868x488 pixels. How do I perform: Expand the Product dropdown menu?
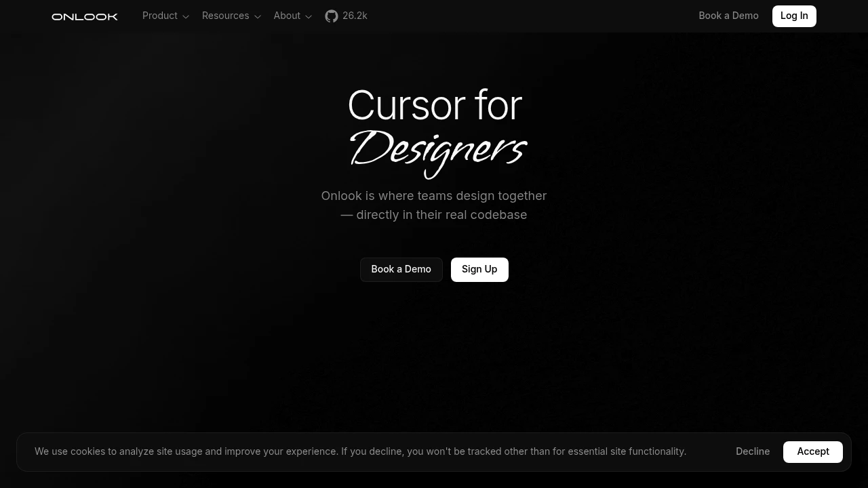point(165,16)
